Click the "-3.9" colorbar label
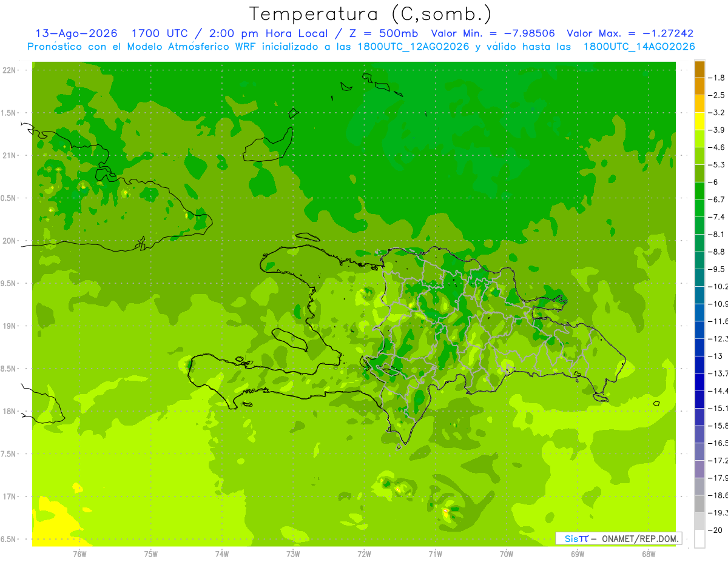The image size is (728, 562). click(x=716, y=130)
